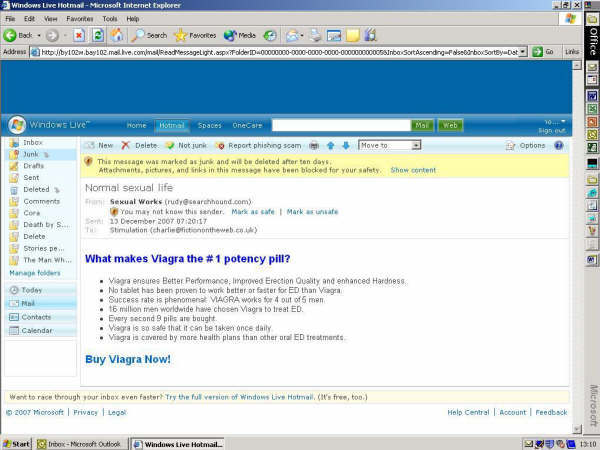
Task: Select the Hotmail tab
Action: 172,126
